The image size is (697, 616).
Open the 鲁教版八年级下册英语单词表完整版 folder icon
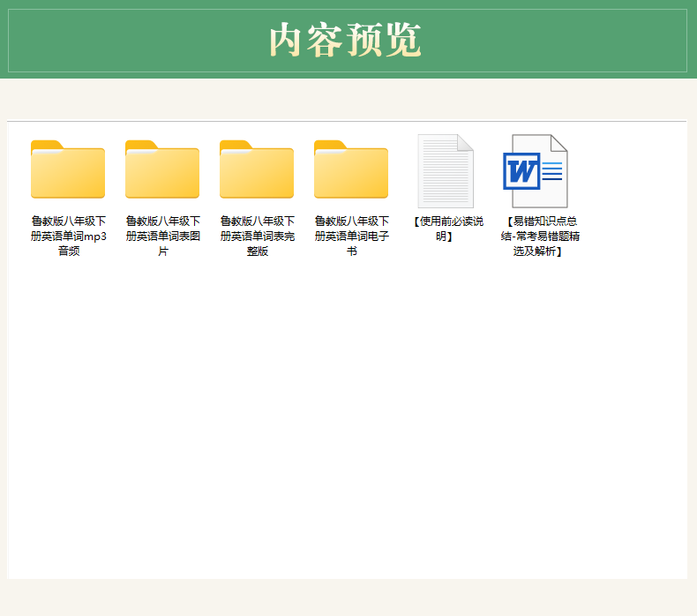pos(257,169)
